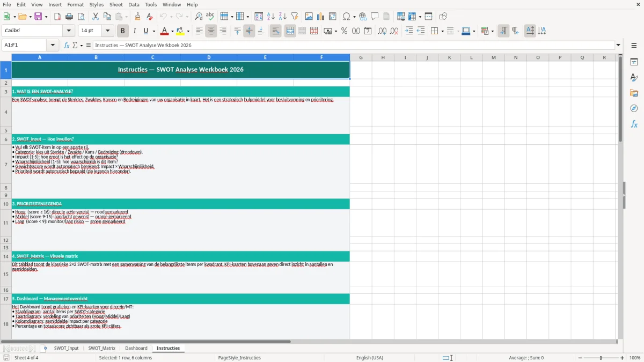Expand the Background Color dropdown arrow
Image resolution: width=644 pixels, height=362 pixels.
[x=188, y=31]
